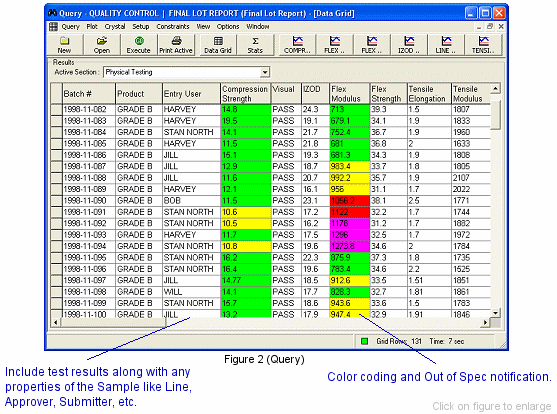Click the Grid Rows: 131 status text
Image resolution: width=557 pixels, height=414 pixels.
pyautogui.click(x=399, y=342)
